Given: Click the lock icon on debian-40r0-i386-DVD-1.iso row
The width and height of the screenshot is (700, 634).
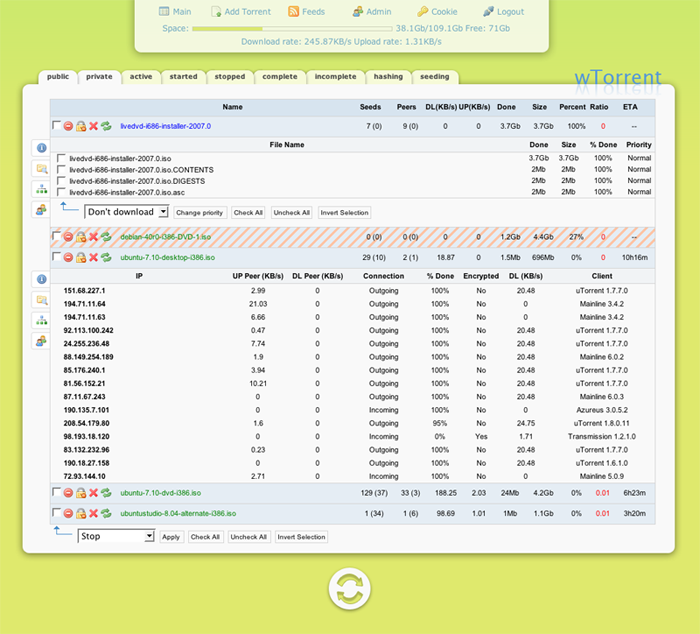Looking at the screenshot, I should (x=81, y=237).
